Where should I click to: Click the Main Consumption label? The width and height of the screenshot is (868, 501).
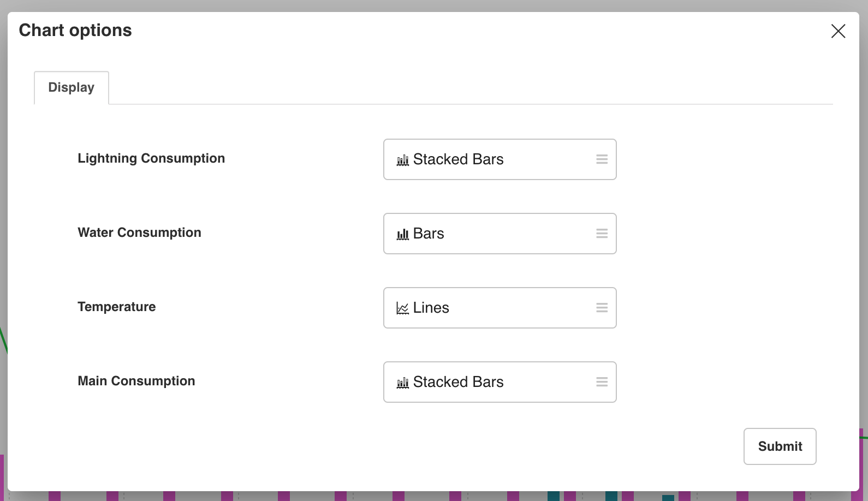coord(136,381)
